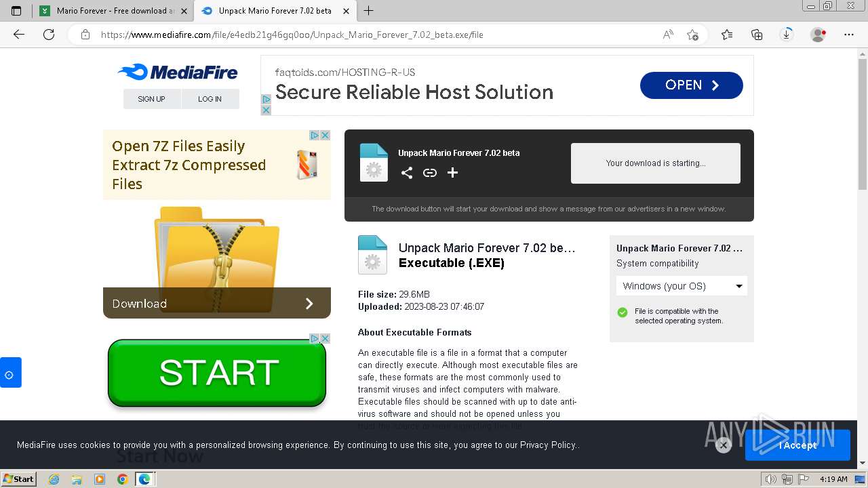Click the OPEN ad button
The width and height of the screenshot is (868, 488).
pyautogui.click(x=692, y=85)
